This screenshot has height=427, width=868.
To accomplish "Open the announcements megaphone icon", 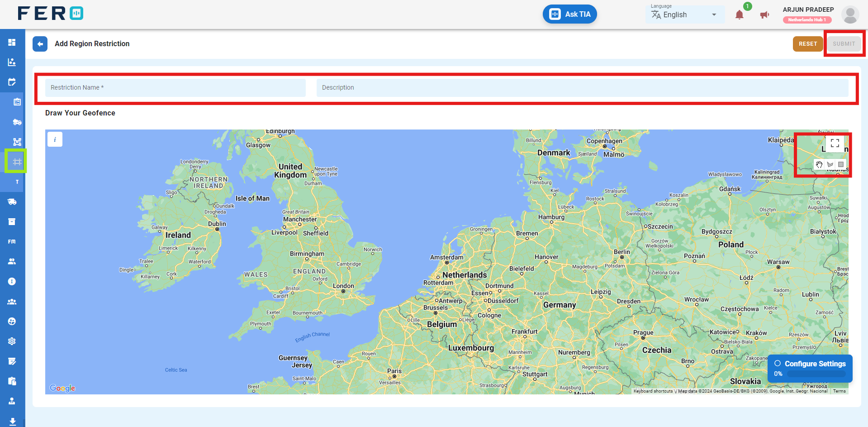I will pos(764,15).
